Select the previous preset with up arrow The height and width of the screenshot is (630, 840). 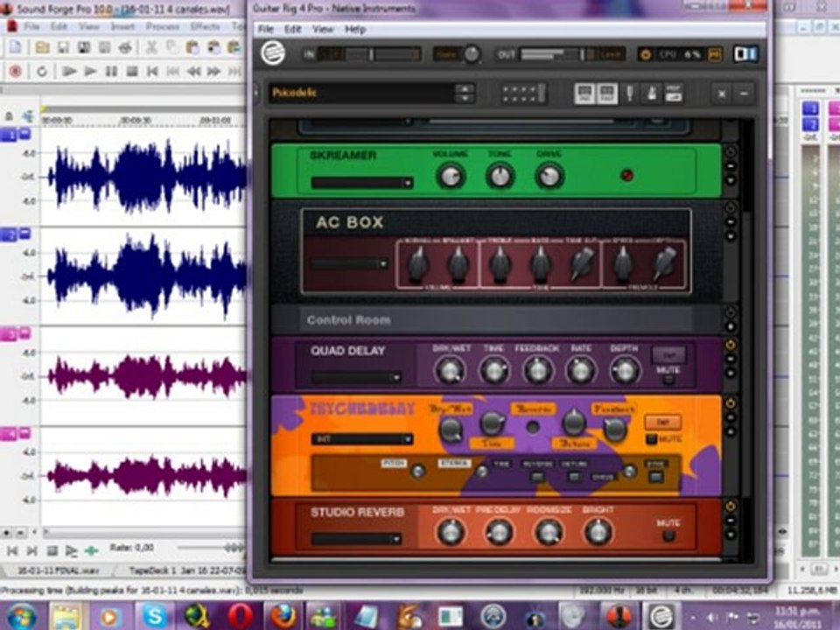pos(465,87)
